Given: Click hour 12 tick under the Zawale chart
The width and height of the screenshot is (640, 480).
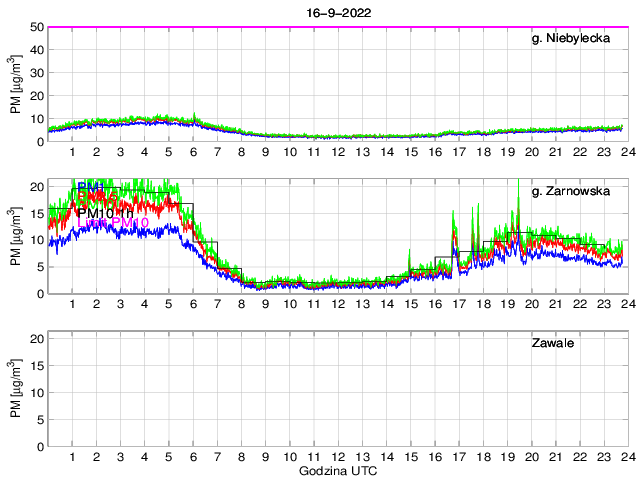Looking at the screenshot, I should [338, 456].
